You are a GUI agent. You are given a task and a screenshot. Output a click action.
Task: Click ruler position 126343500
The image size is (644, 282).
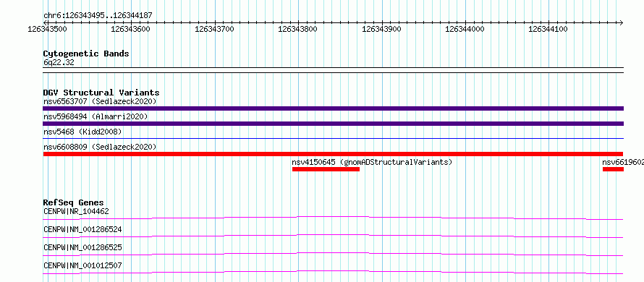[x=47, y=29]
